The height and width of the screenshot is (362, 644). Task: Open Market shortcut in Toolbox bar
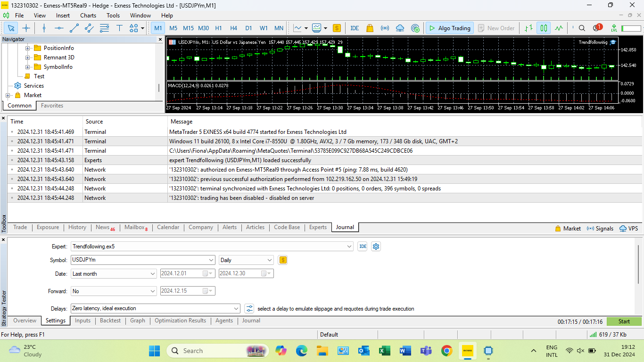tap(568, 229)
